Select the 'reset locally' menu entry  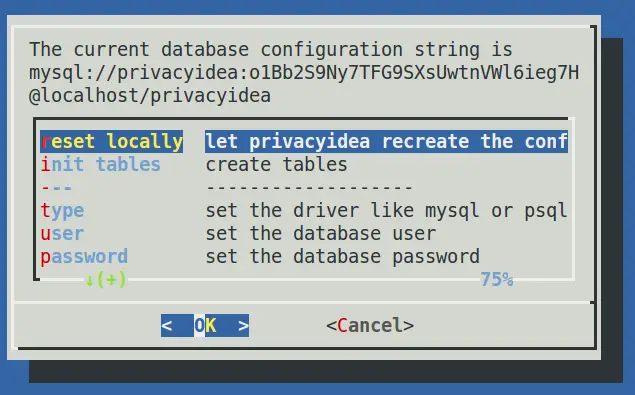pyautogui.click(x=112, y=141)
